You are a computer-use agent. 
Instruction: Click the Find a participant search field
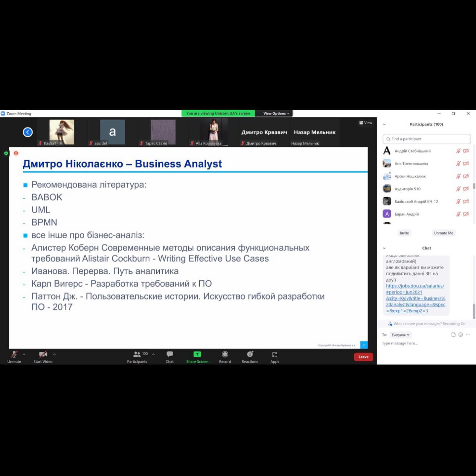[x=426, y=139]
